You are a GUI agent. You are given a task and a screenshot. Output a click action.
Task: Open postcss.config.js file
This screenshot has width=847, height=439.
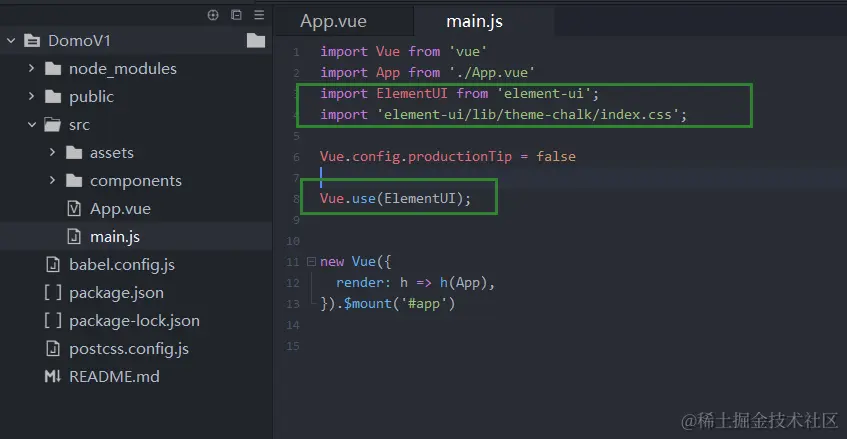pyautogui.click(x=129, y=349)
